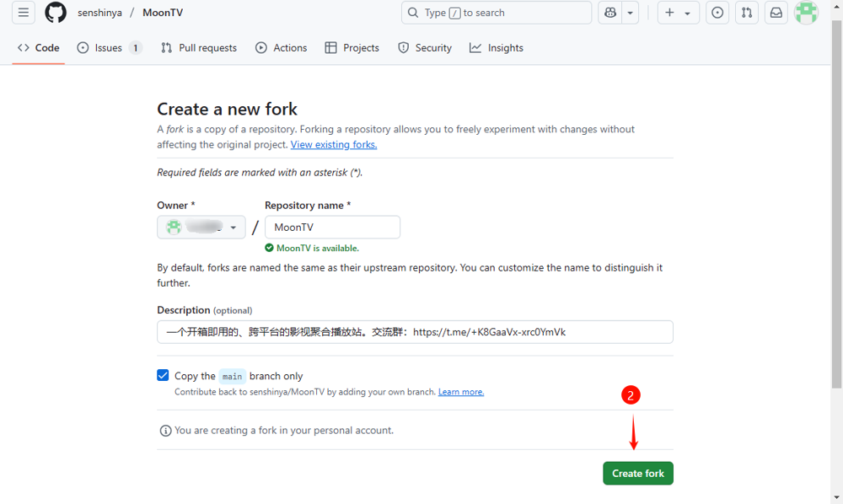
Task: Expand the create new dropdown caret
Action: pos(688,13)
